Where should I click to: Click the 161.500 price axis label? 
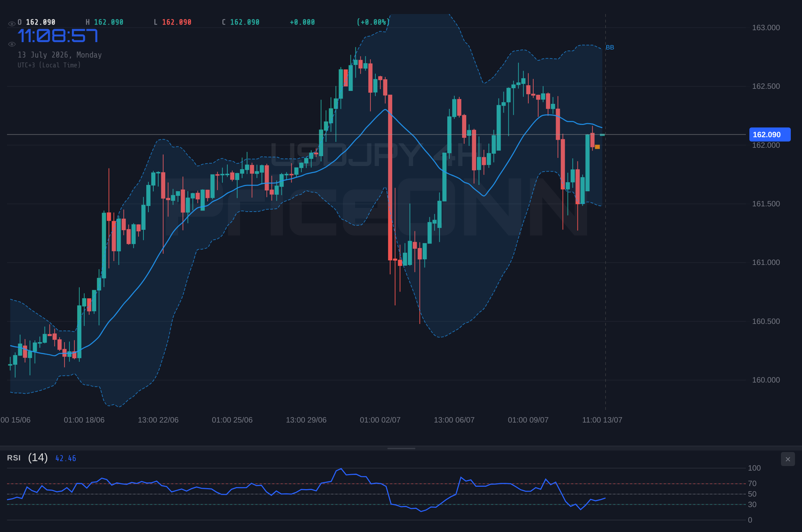[766, 204]
